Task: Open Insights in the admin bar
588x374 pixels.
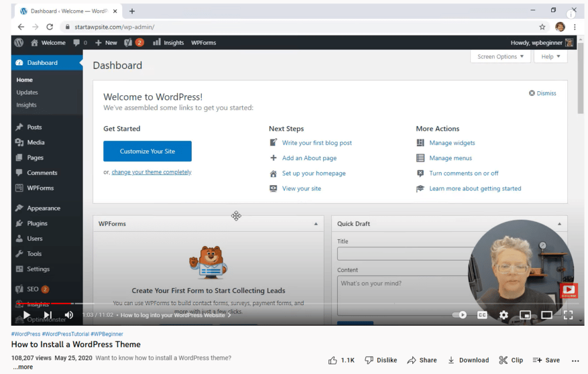Action: 168,42
